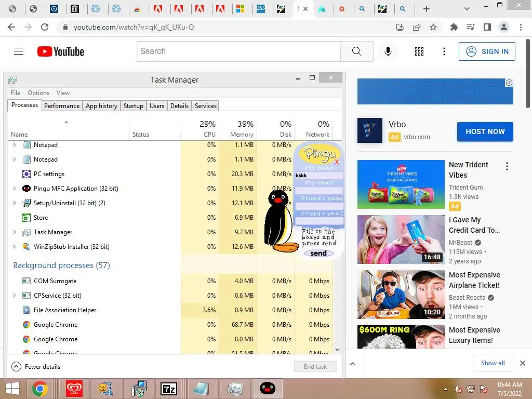Open the browser profile avatar icon
Image resolution: width=532 pixels, height=399 pixels.
coord(504,27)
